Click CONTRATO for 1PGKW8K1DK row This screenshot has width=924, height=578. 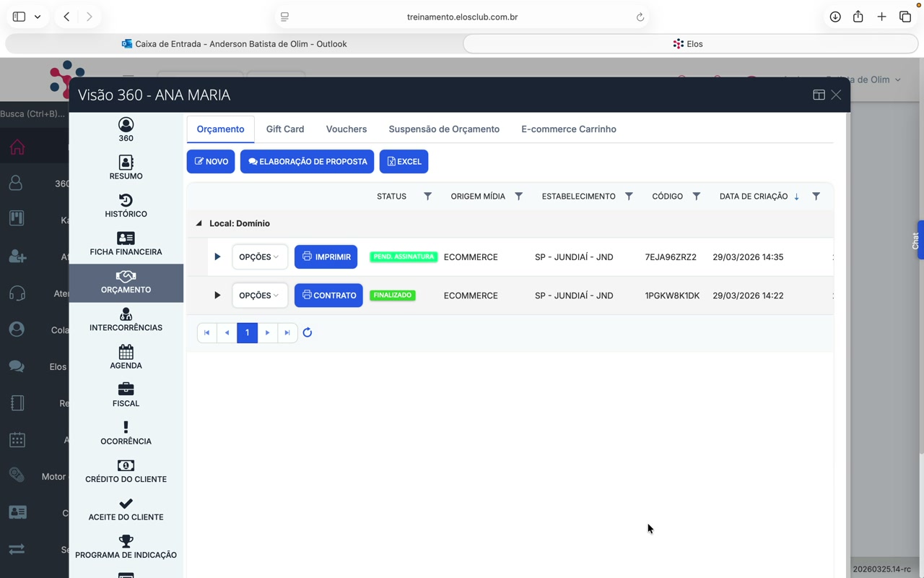point(328,295)
